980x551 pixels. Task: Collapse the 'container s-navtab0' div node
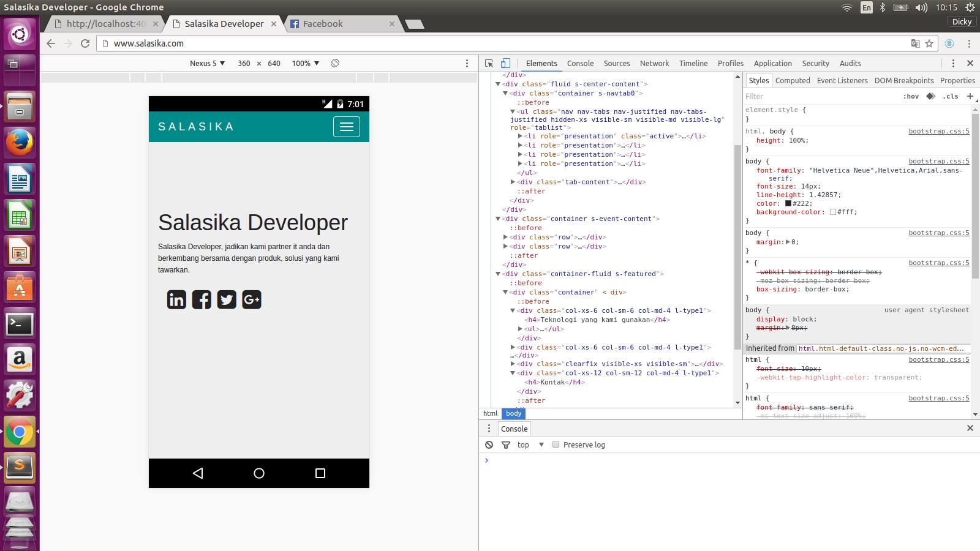505,93
